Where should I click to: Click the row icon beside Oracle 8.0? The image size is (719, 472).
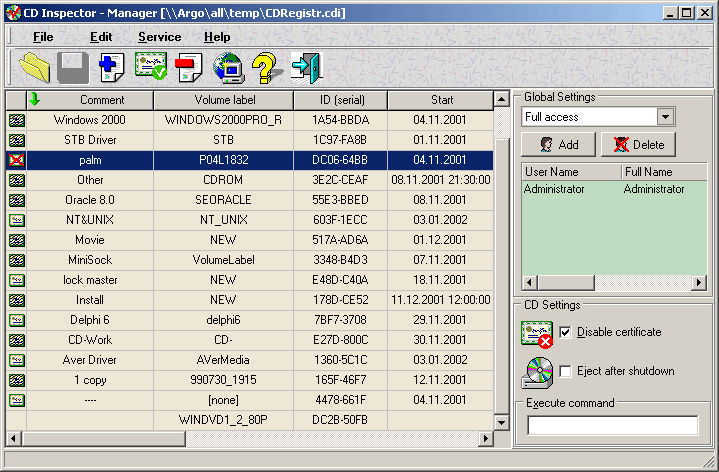coord(17,200)
